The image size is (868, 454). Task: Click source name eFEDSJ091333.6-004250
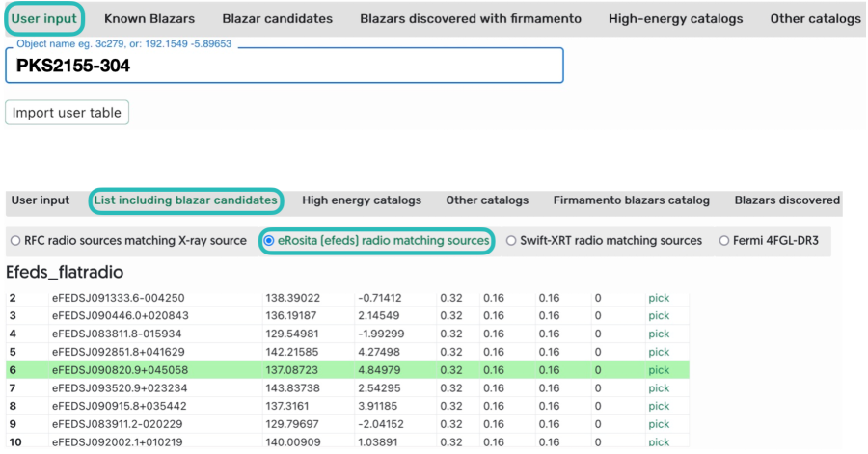[x=118, y=298]
